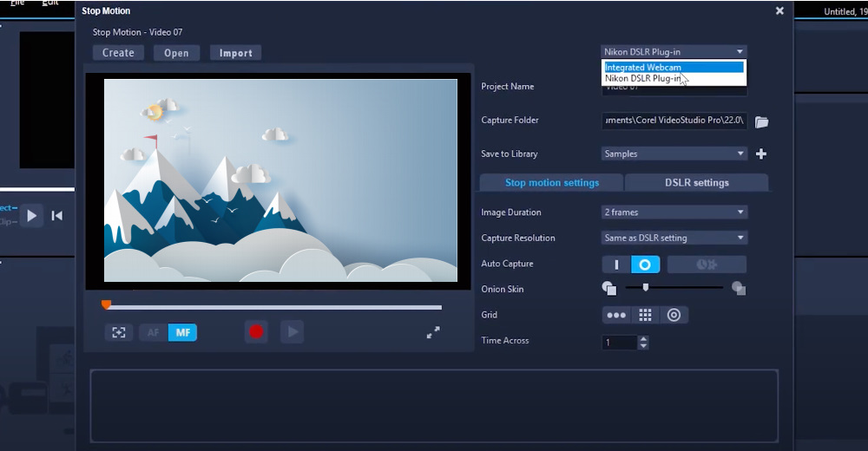Close the Stop Motion dialog

click(779, 10)
